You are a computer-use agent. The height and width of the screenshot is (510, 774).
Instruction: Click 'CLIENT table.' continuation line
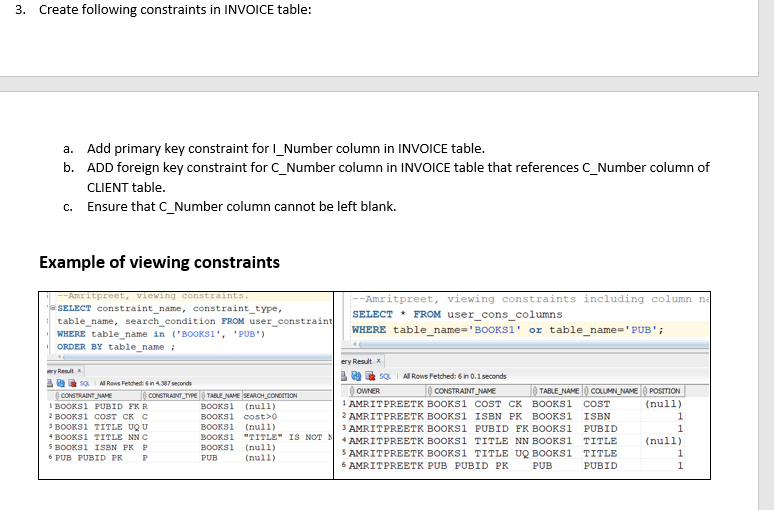click(126, 188)
